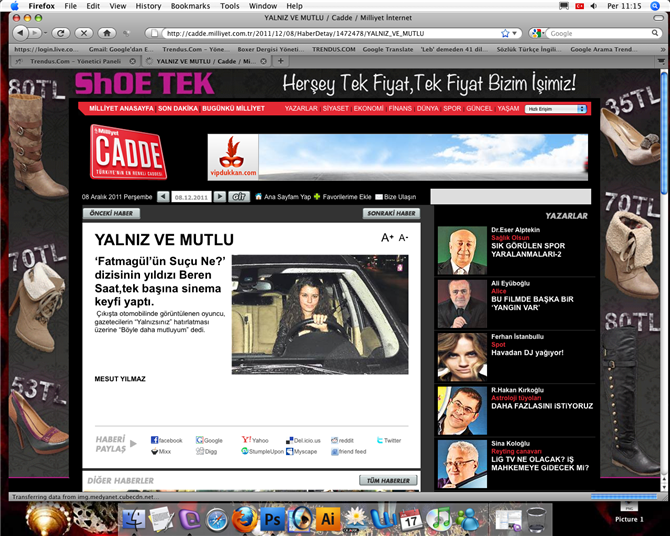Open the Hızlı Erişim dropdown

pyautogui.click(x=555, y=109)
